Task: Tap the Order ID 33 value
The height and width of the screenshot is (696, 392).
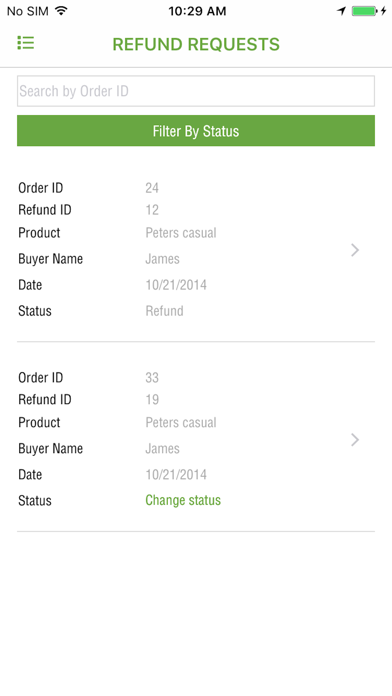Action: click(x=152, y=378)
